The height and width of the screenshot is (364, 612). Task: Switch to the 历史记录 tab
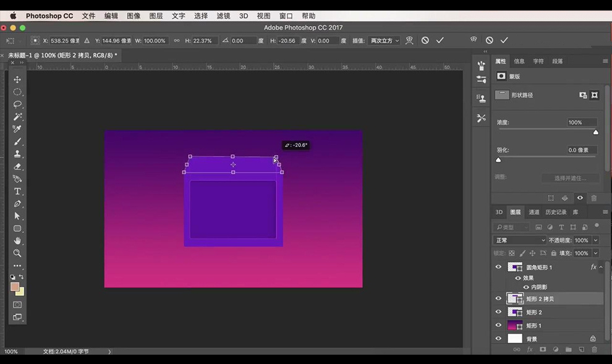(x=556, y=212)
